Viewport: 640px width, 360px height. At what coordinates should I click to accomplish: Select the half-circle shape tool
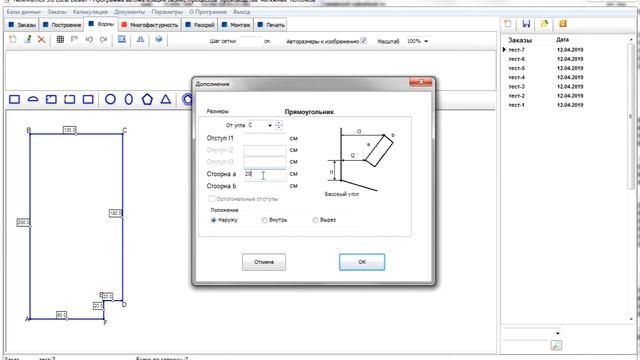click(x=33, y=99)
